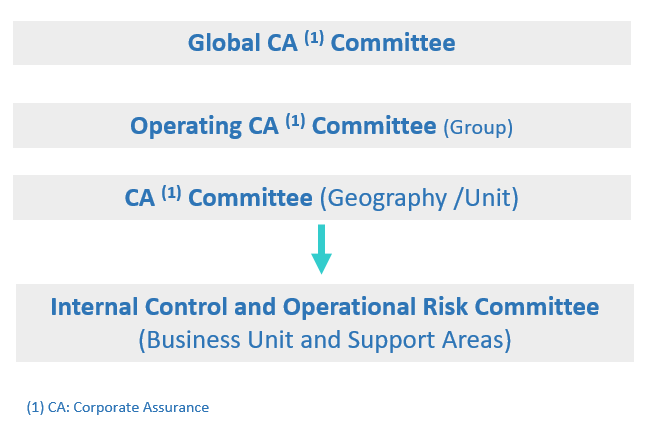Click the word Committee in top box

[x=393, y=43]
